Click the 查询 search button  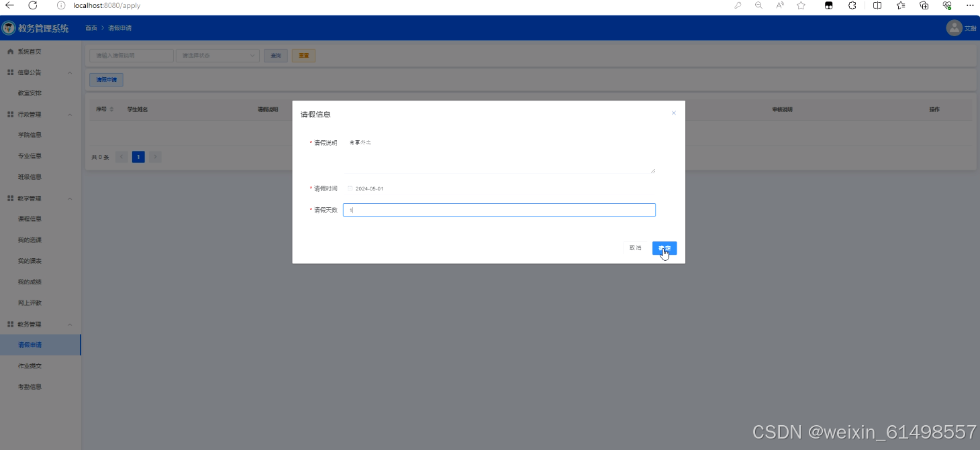pos(275,55)
